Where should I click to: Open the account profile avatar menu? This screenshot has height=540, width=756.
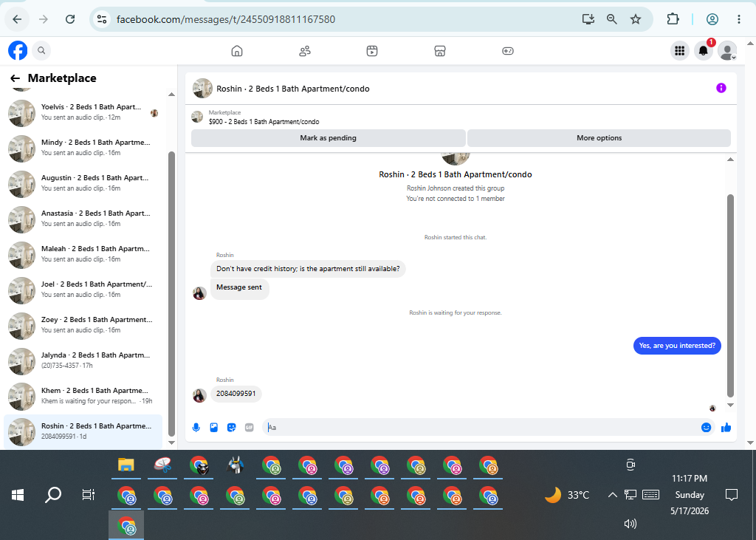727,51
